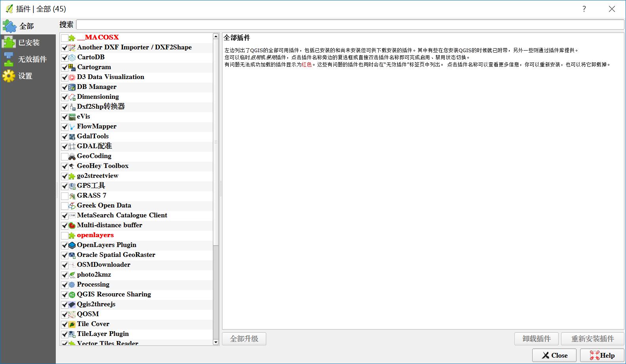Check the Greek Open Data checkbox
The width and height of the screenshot is (626, 364).
[x=64, y=206]
